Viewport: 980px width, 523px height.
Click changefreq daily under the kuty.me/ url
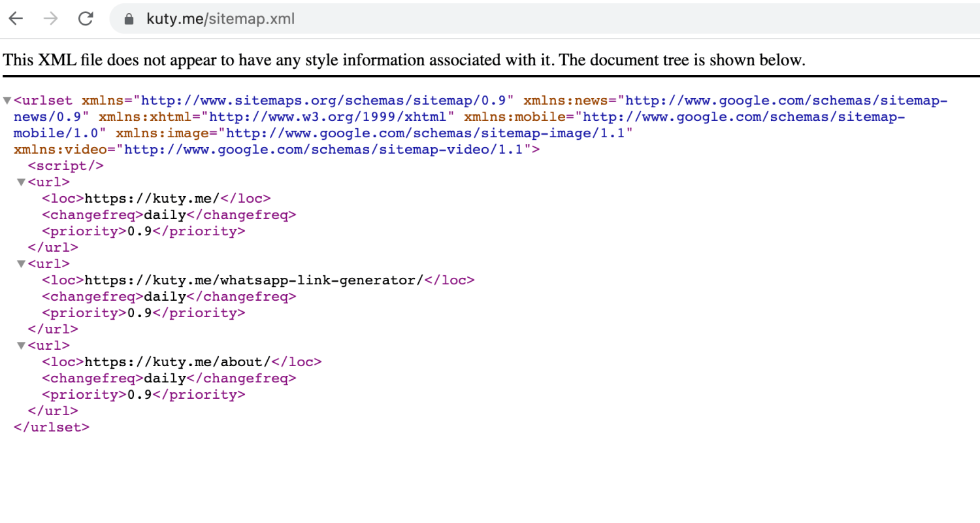pos(169,215)
